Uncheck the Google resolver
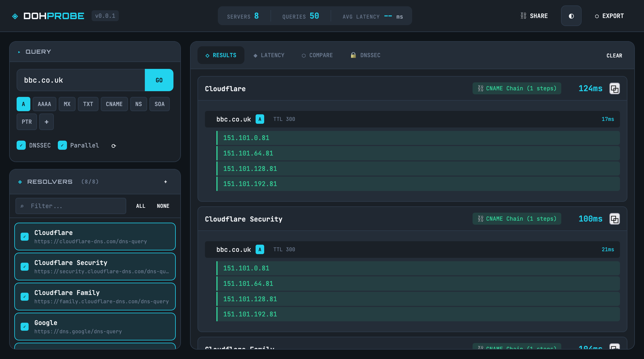Viewport: 644px width, 359px height. (x=24, y=326)
